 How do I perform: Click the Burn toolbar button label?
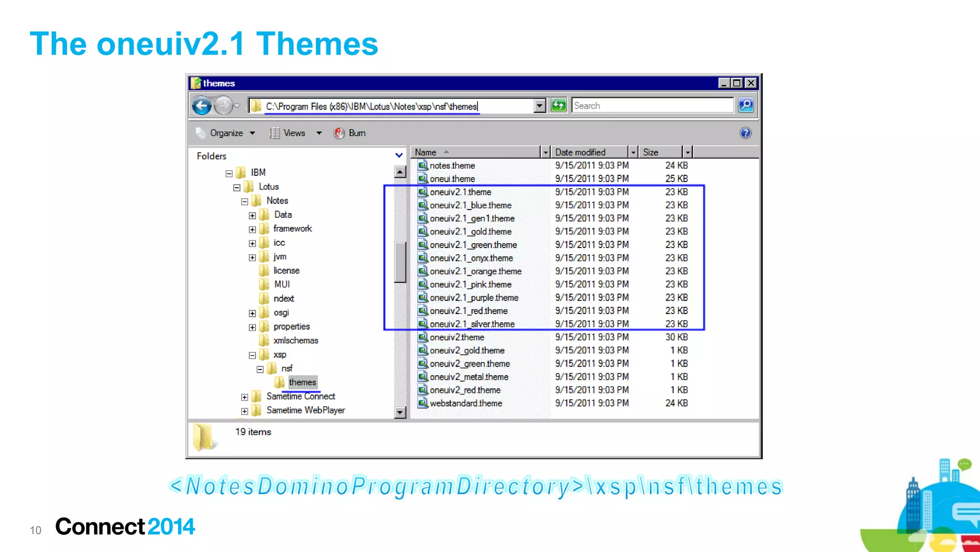tap(357, 133)
